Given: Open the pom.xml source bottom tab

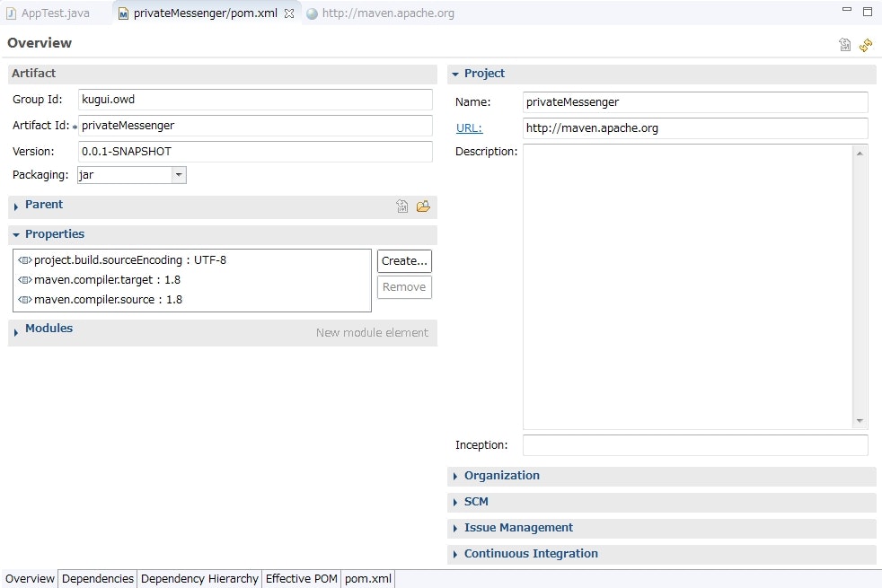Looking at the screenshot, I should tap(368, 578).
